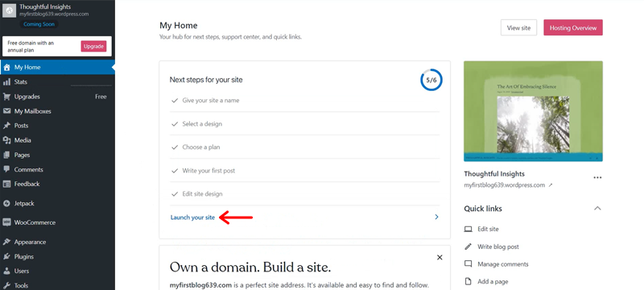The width and height of the screenshot is (644, 290).
Task: Dismiss the Own a domain banner
Action: click(440, 258)
